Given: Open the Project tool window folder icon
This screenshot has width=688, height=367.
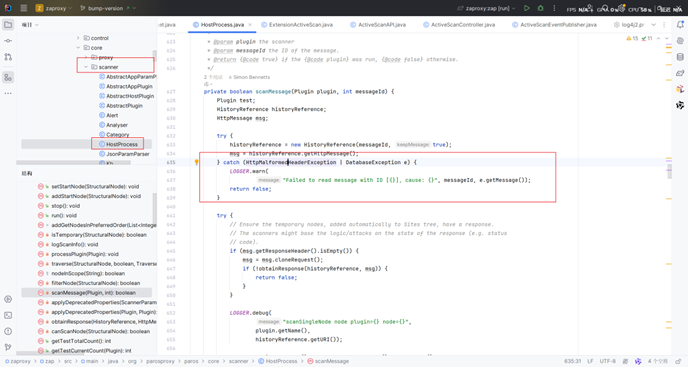Looking at the screenshot, I should tap(8, 25).
